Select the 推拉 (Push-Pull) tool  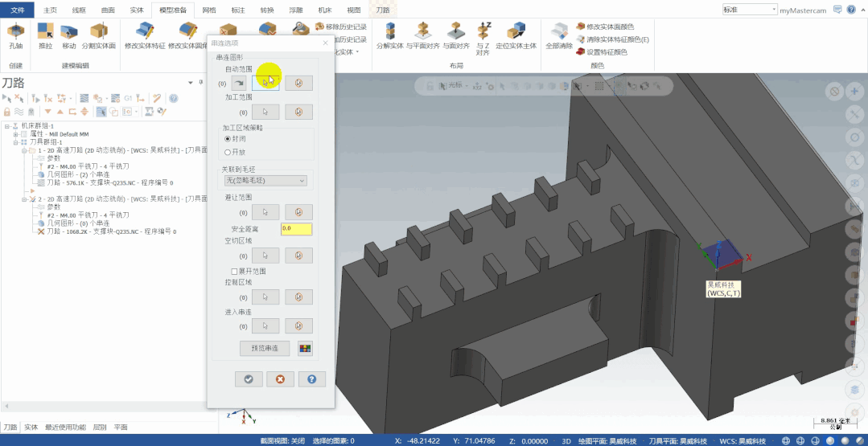(45, 32)
